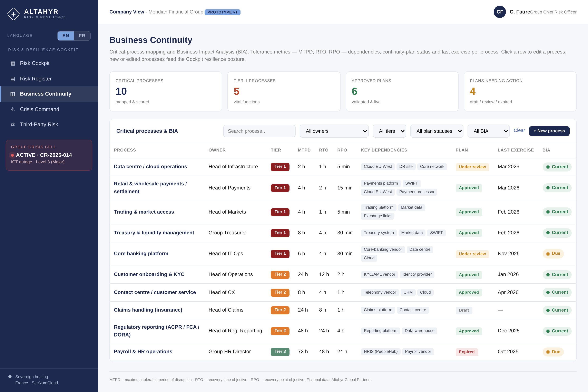Viewport: 588px width, 392px height.
Task: Open the All owners dropdown
Action: pos(334,131)
